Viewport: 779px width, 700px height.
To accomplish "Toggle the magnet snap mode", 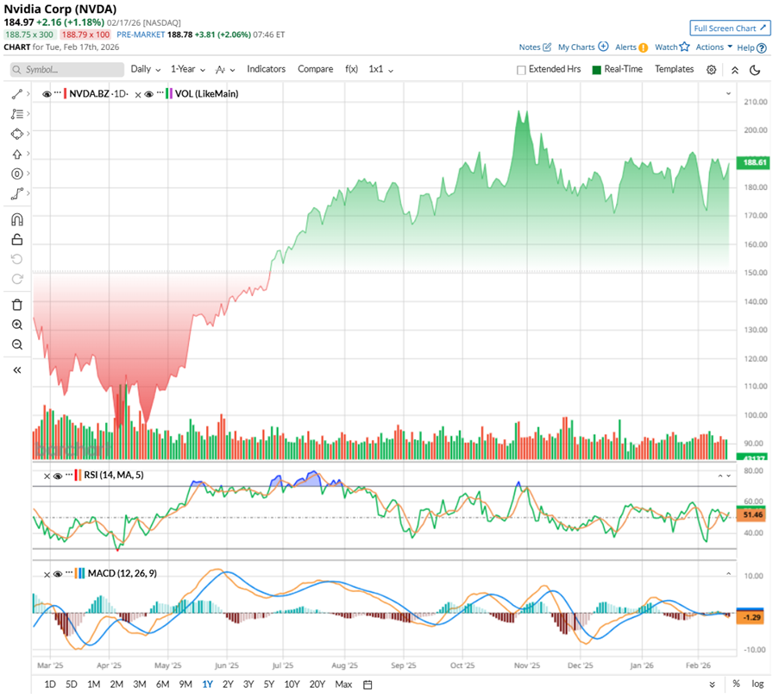I will click(17, 219).
